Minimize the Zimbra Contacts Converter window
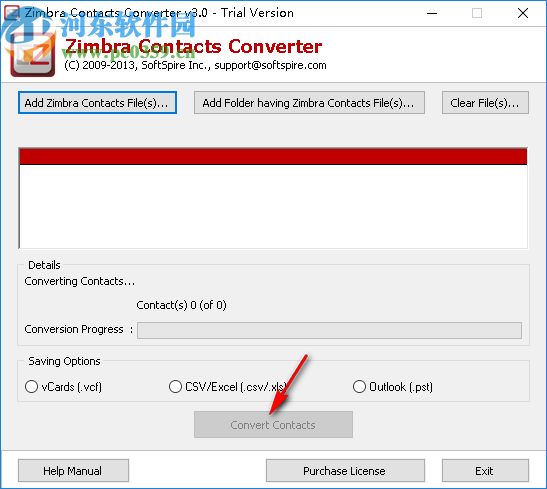This screenshot has height=489, width=547. pyautogui.click(x=432, y=13)
